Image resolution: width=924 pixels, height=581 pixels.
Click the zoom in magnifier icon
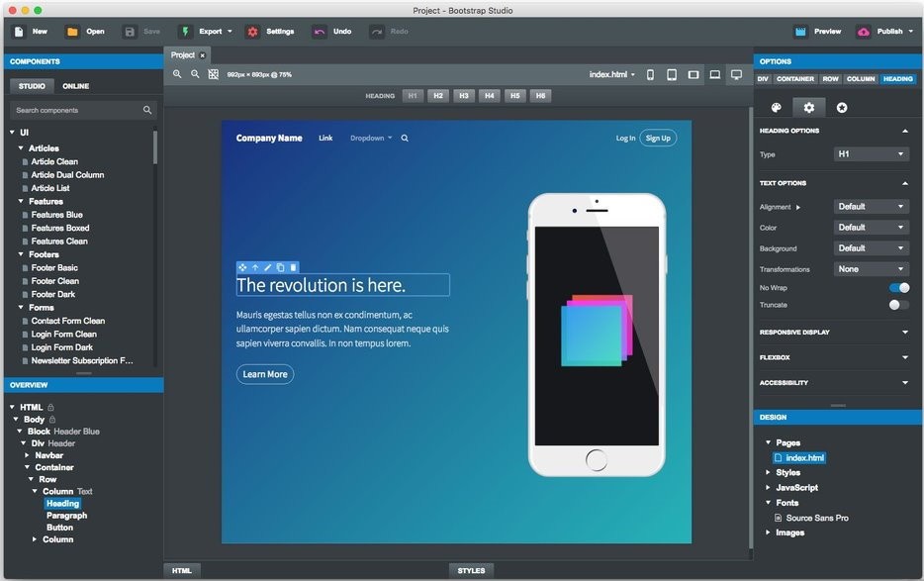[x=178, y=74]
